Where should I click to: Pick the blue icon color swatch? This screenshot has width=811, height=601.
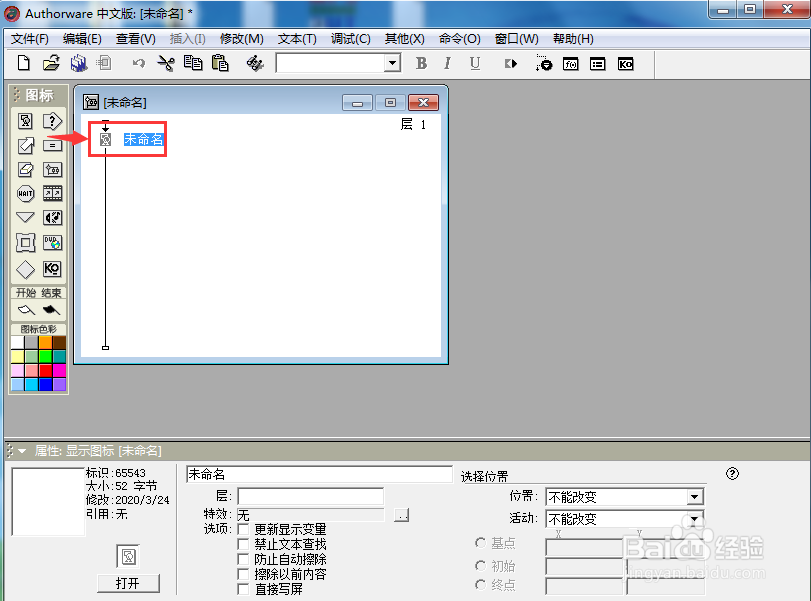(x=46, y=384)
